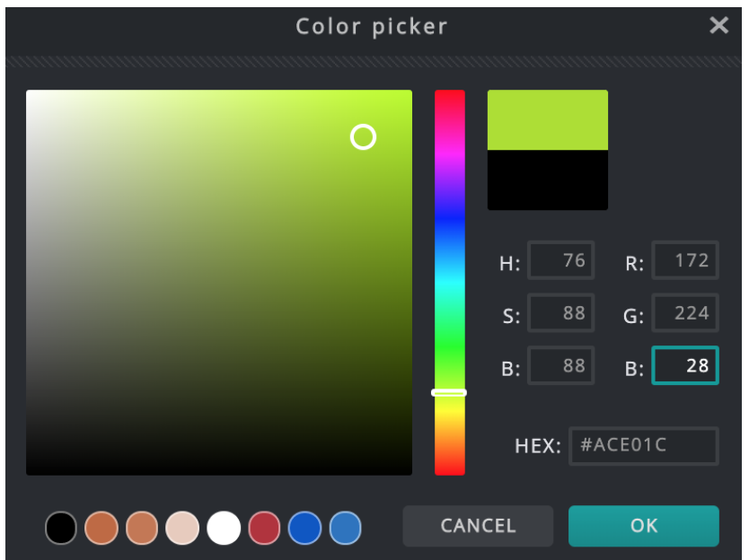The width and height of the screenshot is (749, 560).
Task: Click the G green value field
Action: click(x=685, y=312)
